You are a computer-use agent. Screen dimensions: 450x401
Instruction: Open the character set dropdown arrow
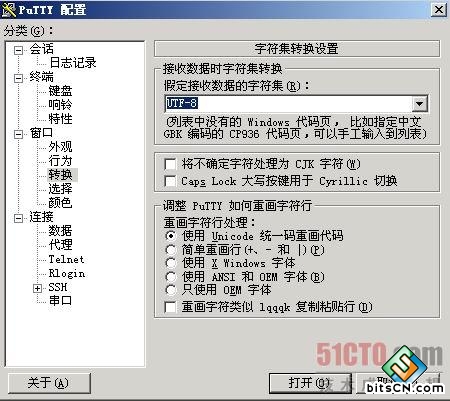(419, 104)
